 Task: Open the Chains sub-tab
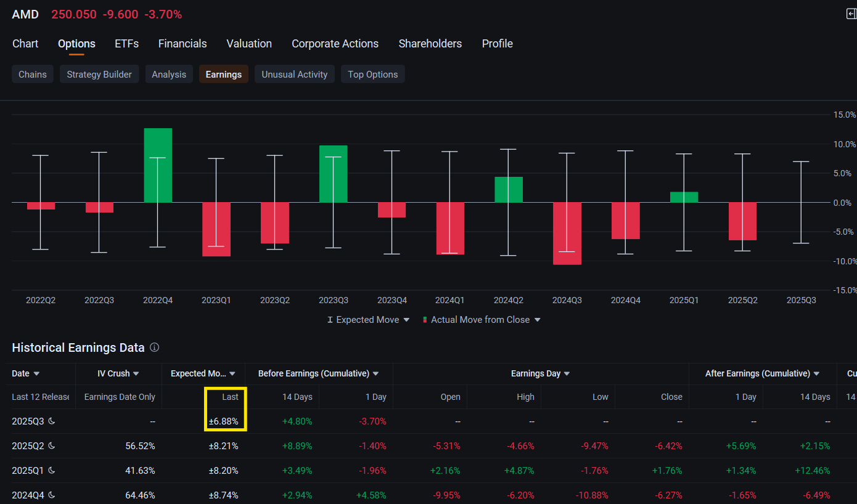coord(33,75)
